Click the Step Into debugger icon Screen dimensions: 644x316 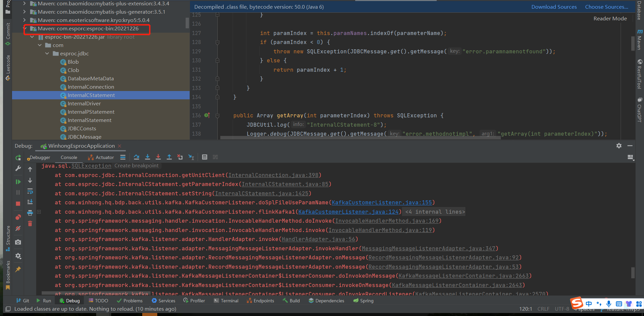point(148,157)
